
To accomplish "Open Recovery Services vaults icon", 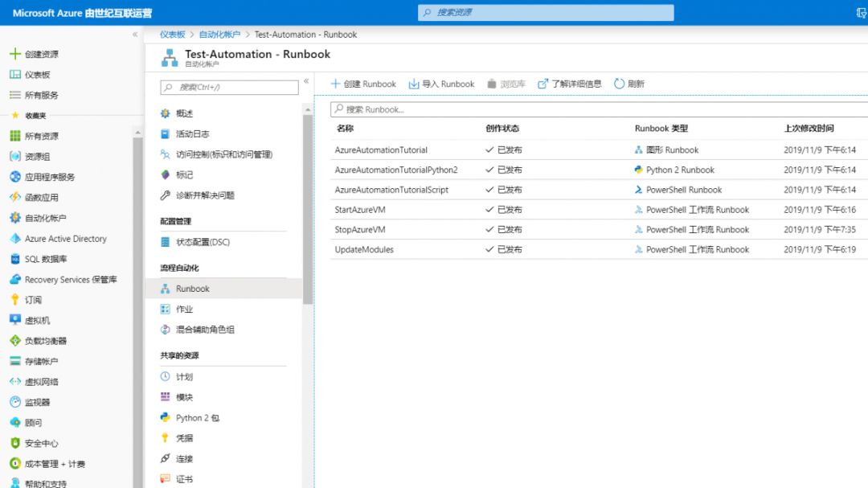I will (x=15, y=279).
